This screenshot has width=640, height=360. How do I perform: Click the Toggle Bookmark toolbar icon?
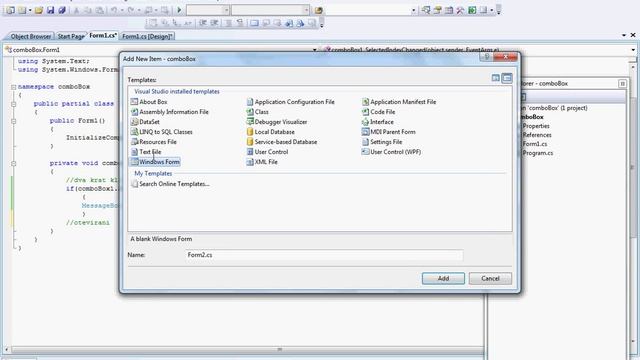tap(254, 23)
